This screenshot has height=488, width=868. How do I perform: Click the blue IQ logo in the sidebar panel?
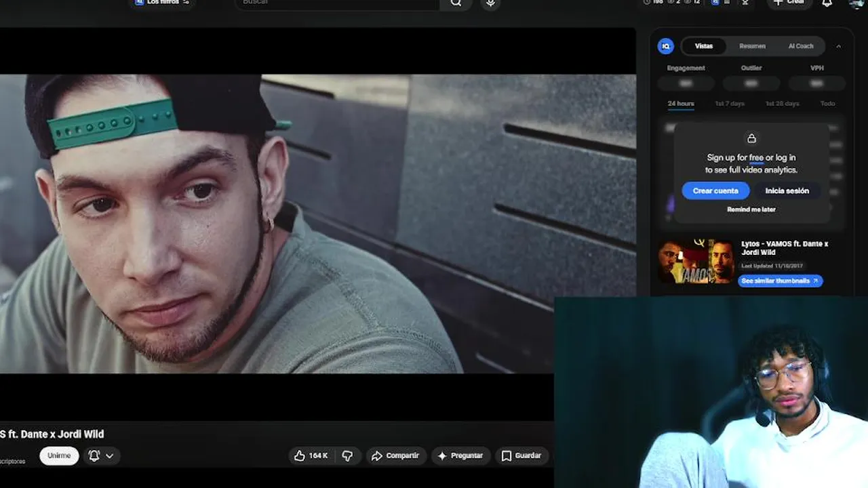[x=665, y=46]
